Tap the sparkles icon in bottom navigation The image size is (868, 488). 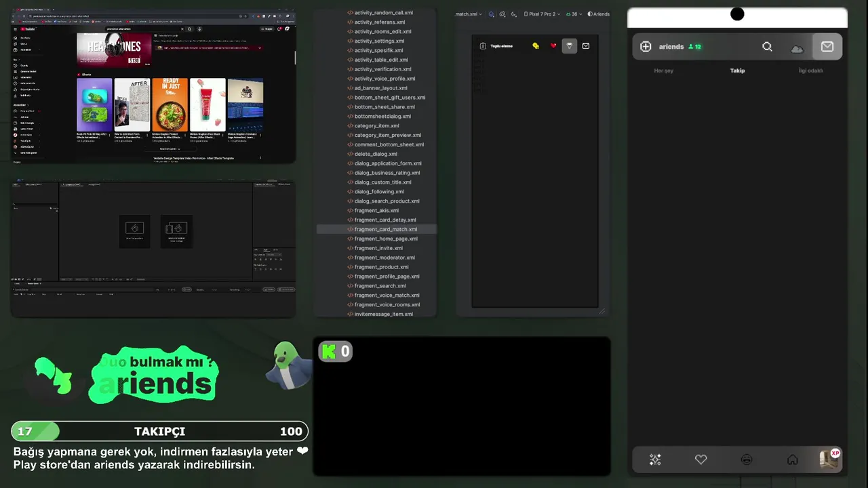[655, 460]
